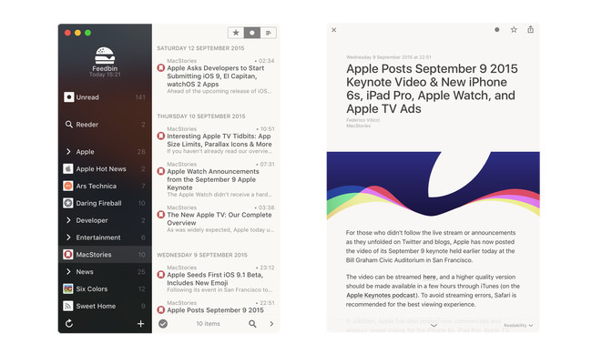The width and height of the screenshot is (592, 364).
Task: Select the Sweet Home feed icon
Action: (x=68, y=306)
